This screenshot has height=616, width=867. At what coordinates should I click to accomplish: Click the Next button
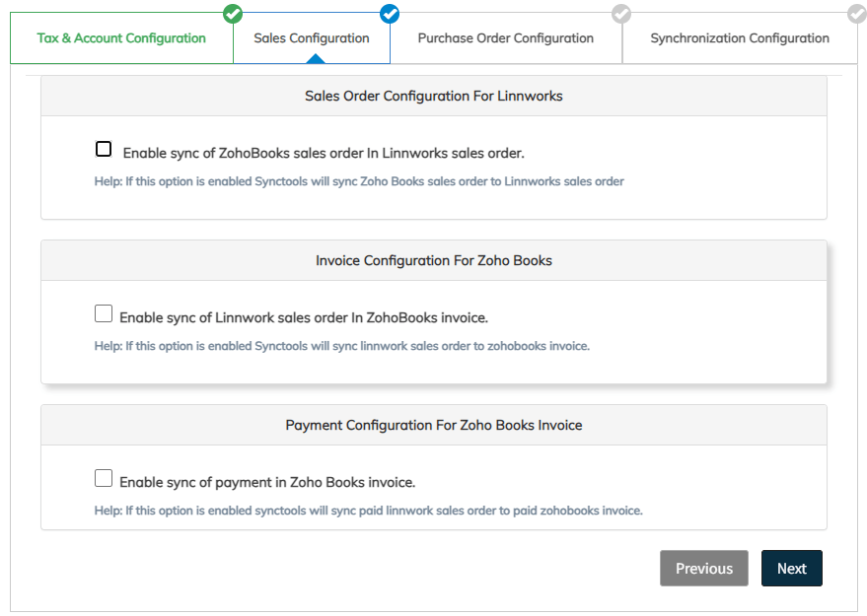pyautogui.click(x=791, y=569)
